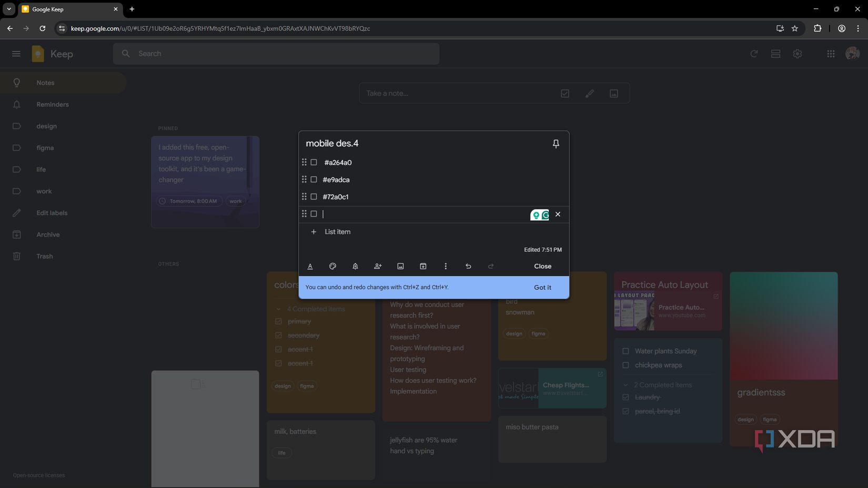Check the #72a0c1 list item

(314, 197)
